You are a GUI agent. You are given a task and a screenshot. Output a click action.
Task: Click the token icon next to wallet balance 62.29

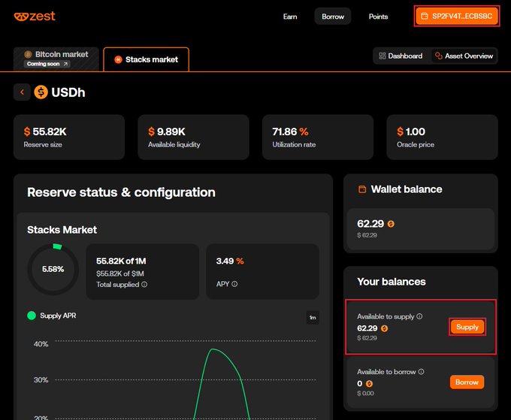[x=391, y=224]
